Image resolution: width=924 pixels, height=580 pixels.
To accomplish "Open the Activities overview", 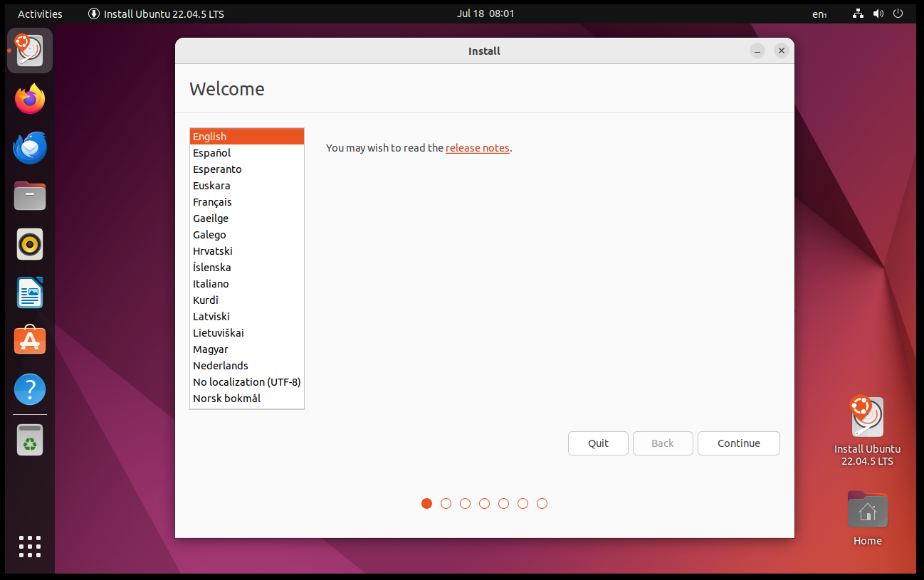I will (x=40, y=13).
